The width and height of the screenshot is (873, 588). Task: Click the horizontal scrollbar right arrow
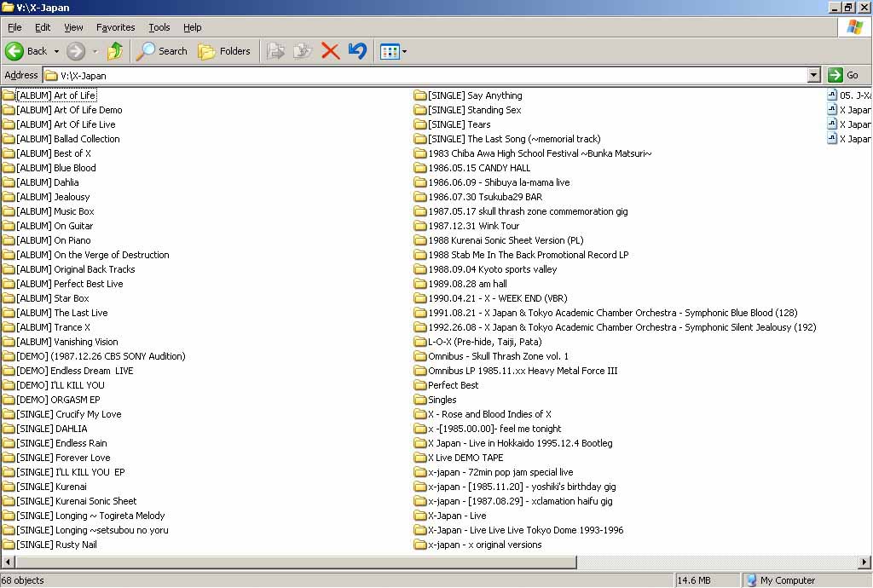coord(864,562)
